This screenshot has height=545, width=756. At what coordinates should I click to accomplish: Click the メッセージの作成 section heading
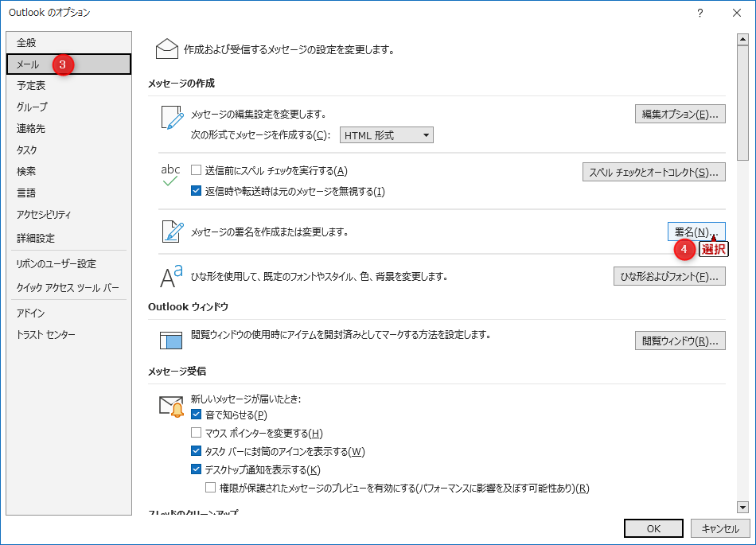coord(181,84)
